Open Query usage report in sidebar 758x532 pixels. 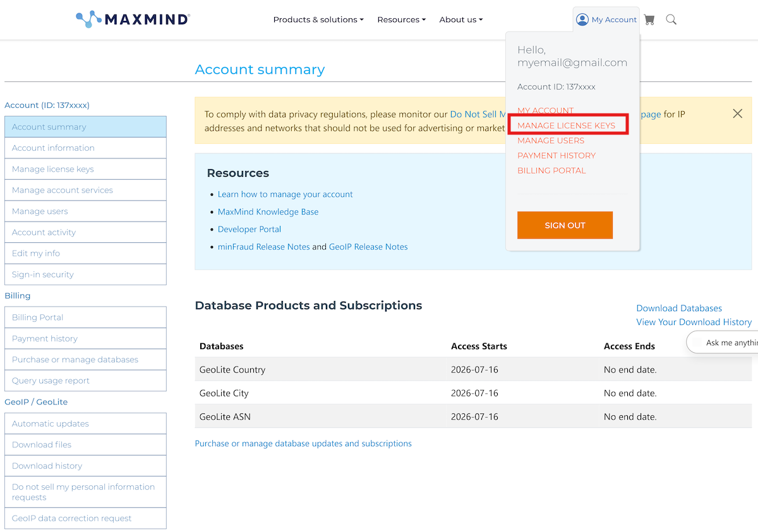85,381
